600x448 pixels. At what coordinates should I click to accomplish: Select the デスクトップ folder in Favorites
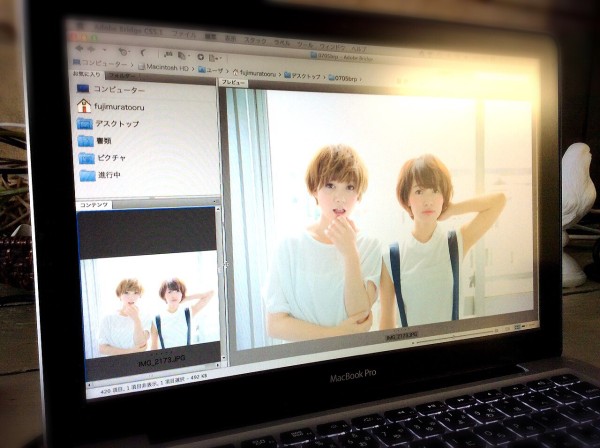[x=117, y=123]
